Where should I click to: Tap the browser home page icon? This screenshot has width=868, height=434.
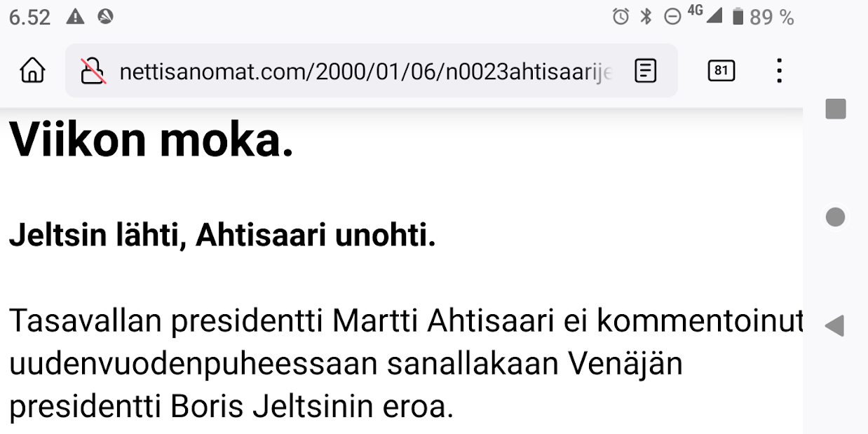32,71
